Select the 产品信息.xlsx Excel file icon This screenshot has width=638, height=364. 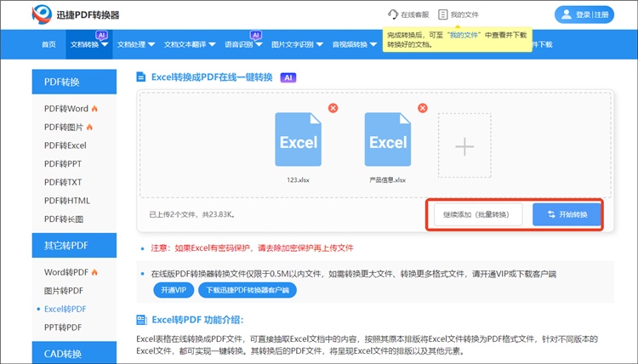[388, 139]
